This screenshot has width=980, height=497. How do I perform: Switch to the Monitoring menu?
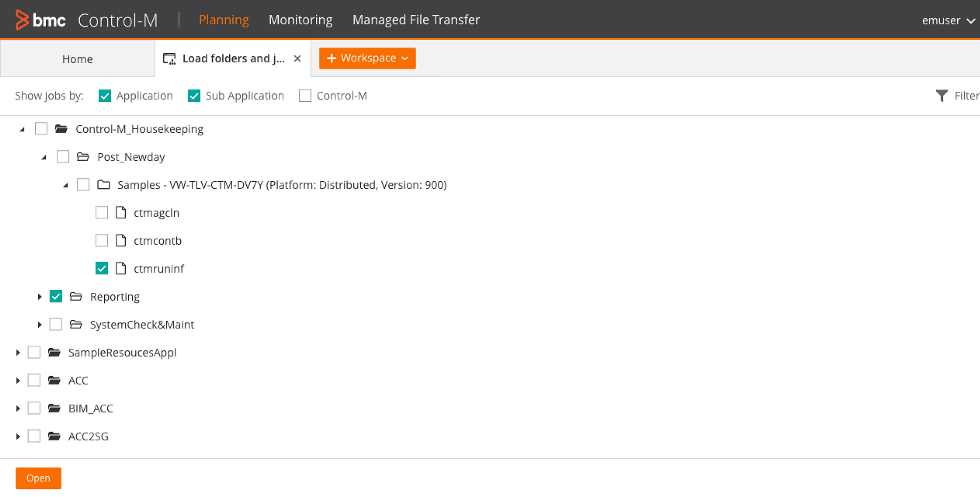(x=301, y=20)
